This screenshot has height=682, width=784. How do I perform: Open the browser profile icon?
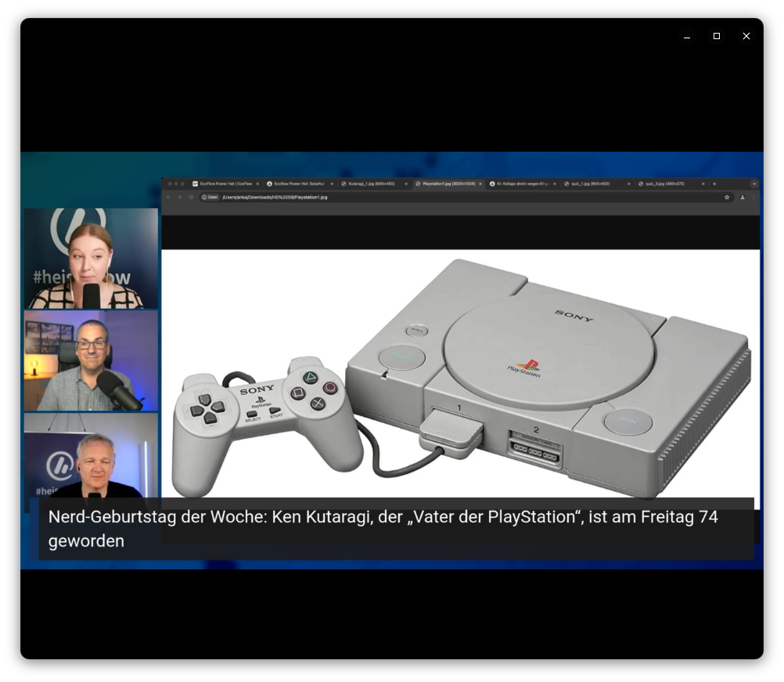pos(743,197)
